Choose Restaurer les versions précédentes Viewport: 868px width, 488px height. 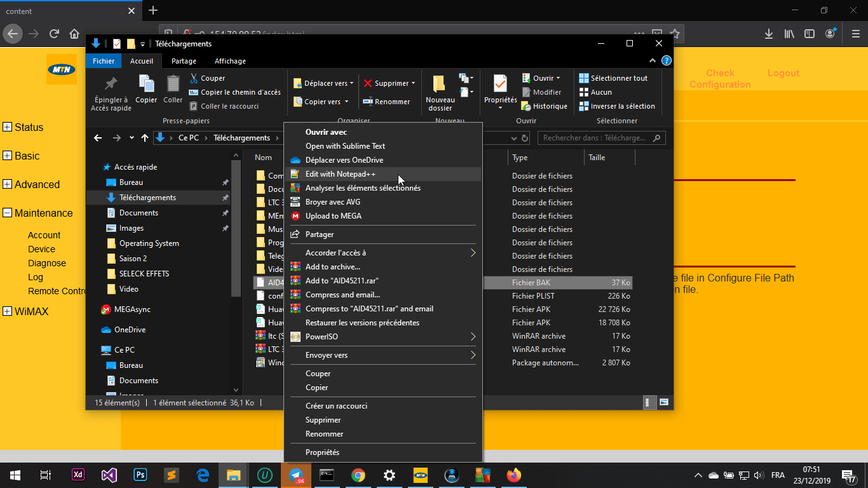click(383, 323)
